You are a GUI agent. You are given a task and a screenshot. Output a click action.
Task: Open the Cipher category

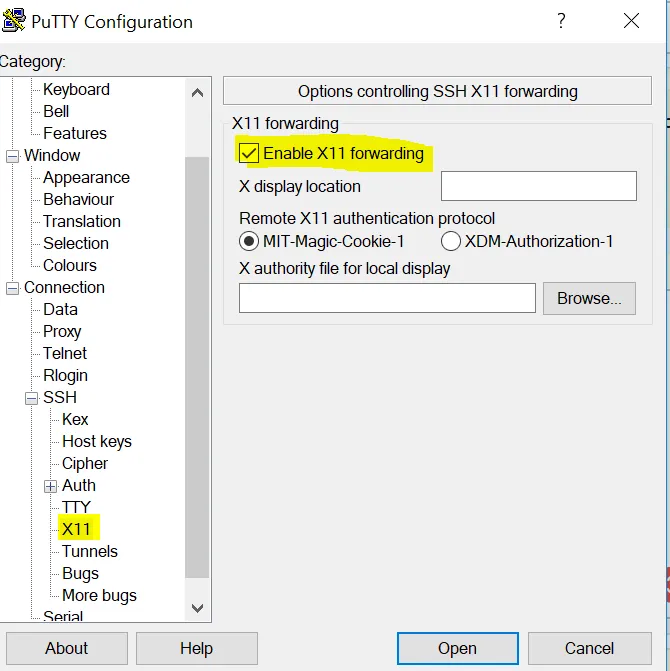pyautogui.click(x=85, y=463)
